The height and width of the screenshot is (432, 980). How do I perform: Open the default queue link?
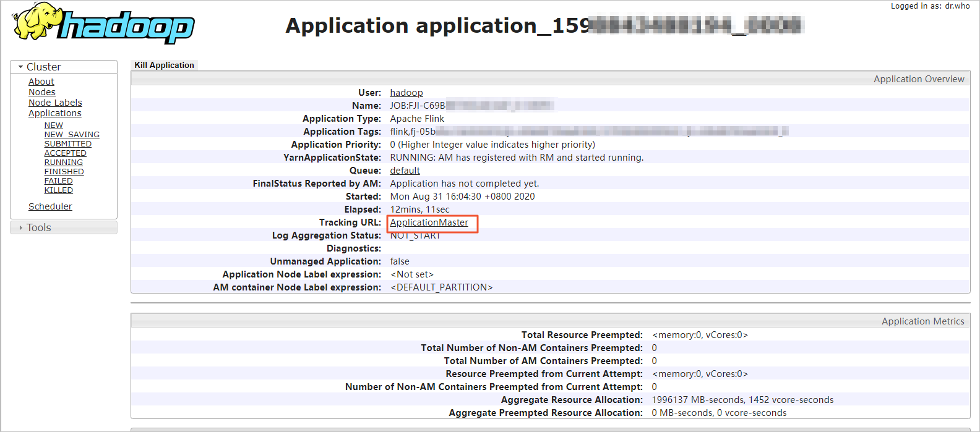tap(405, 171)
